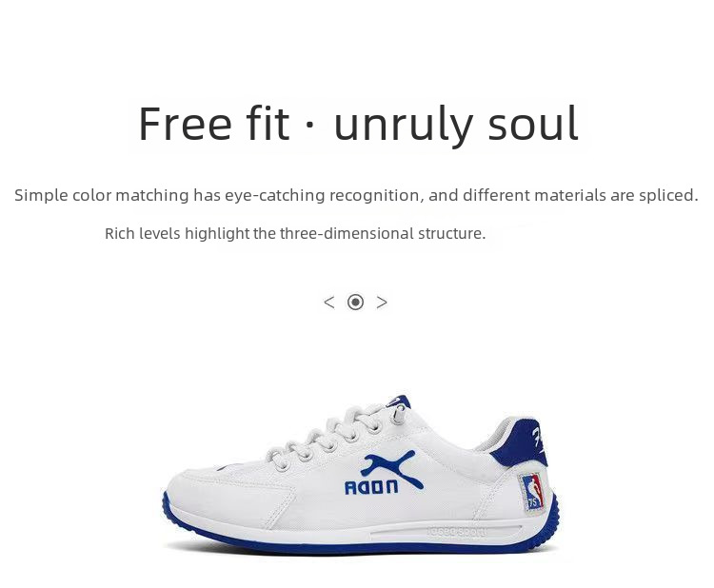This screenshot has width=714, height=588.
Task: Click the phrase 'different materials are spliced'
Action: click(x=580, y=195)
